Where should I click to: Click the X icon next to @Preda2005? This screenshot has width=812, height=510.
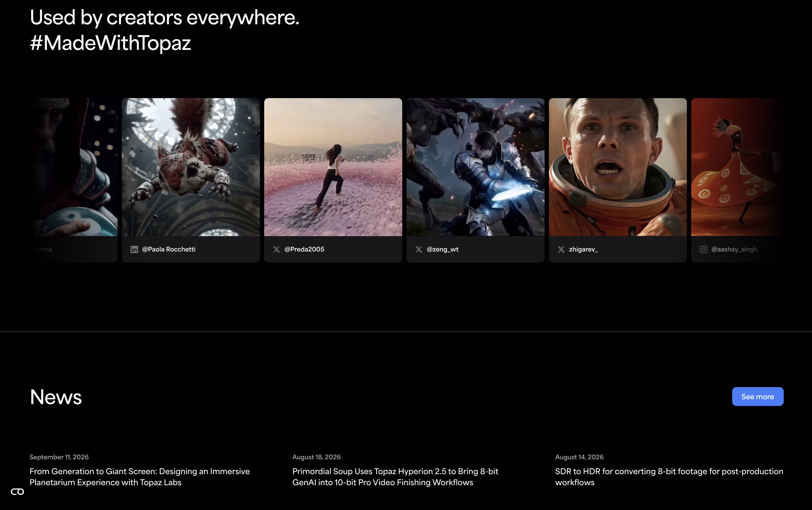point(277,249)
